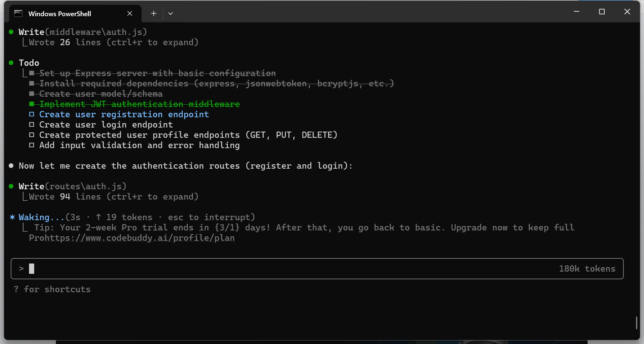Click 'Create user login endpoint' text

click(x=106, y=125)
